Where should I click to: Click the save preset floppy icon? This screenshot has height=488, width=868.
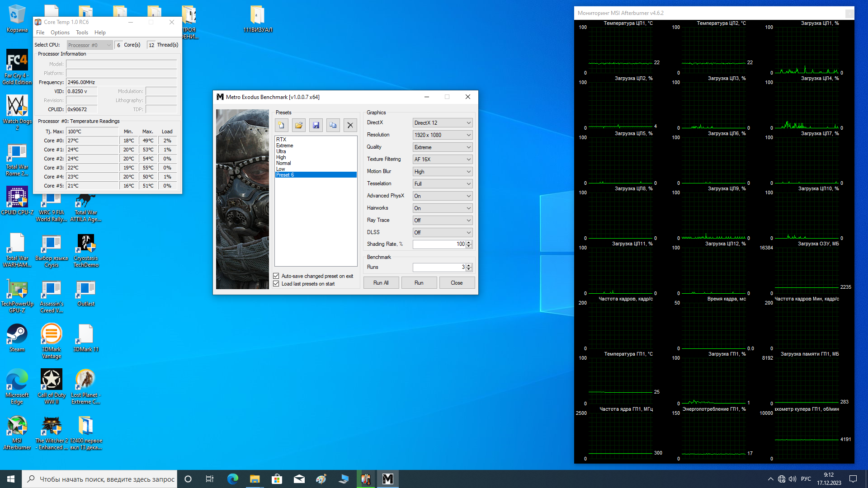[x=316, y=125]
